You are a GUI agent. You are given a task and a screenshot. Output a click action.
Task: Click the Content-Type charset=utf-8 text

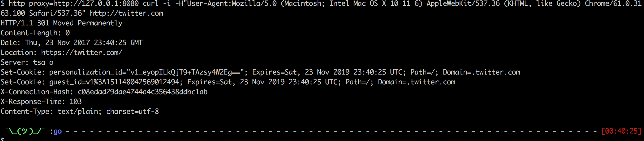point(132,112)
